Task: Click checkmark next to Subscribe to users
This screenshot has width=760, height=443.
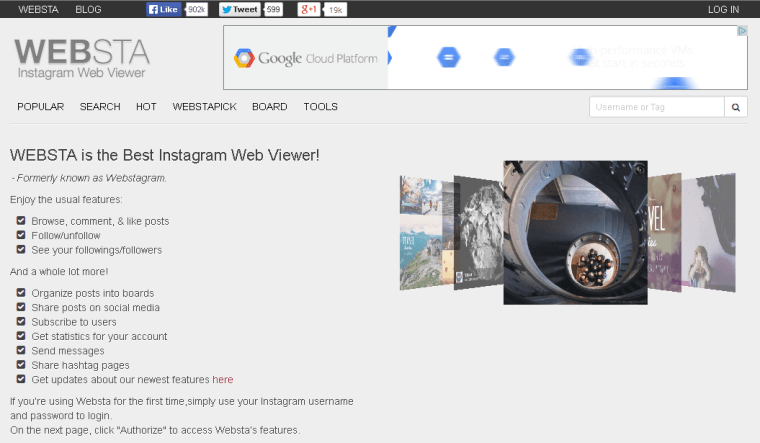Action: 21,321
